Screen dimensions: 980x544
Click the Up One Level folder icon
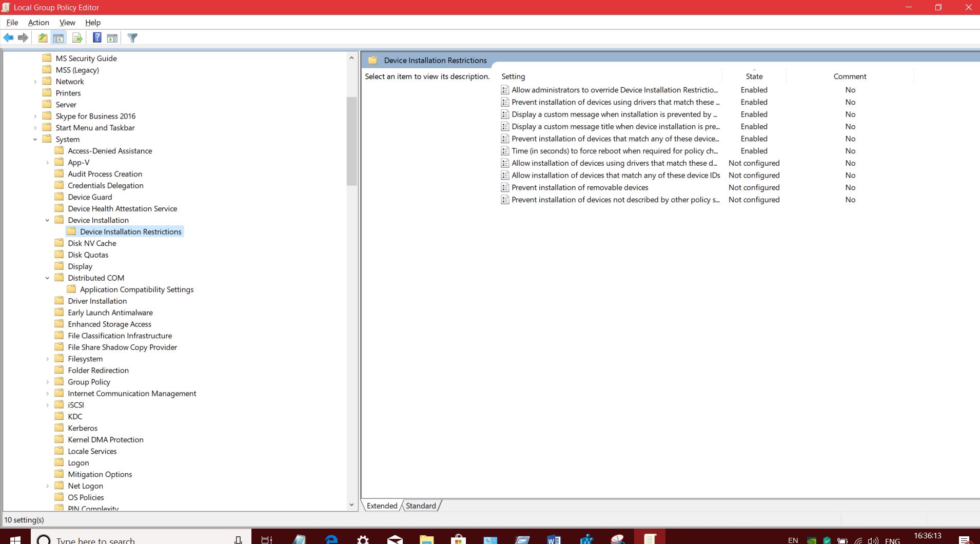click(x=43, y=38)
